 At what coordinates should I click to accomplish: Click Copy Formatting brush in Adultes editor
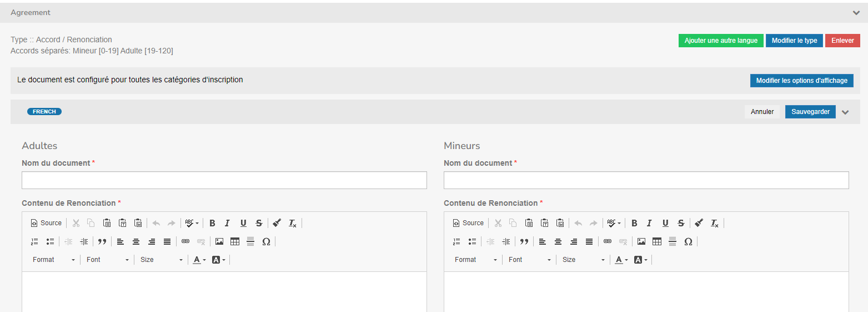tap(277, 223)
